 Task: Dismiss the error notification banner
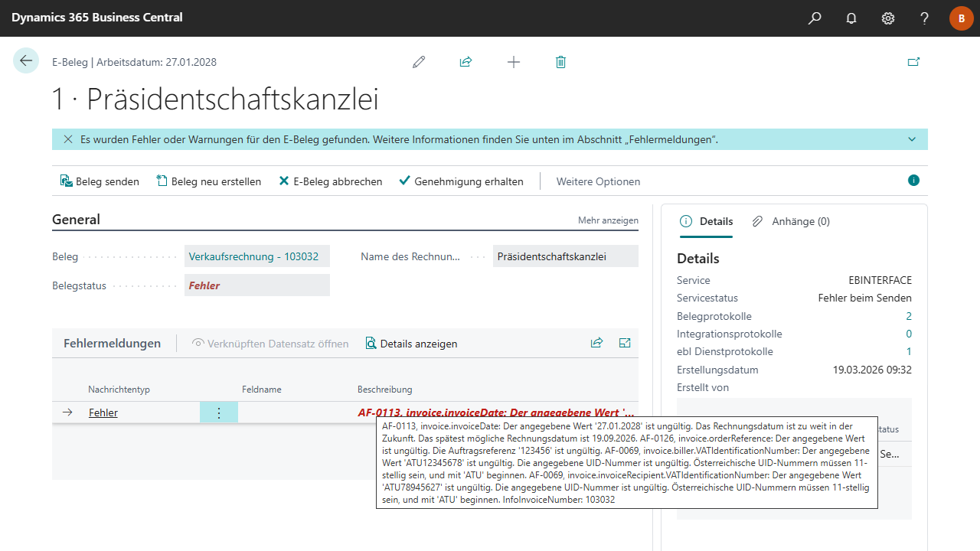68,139
